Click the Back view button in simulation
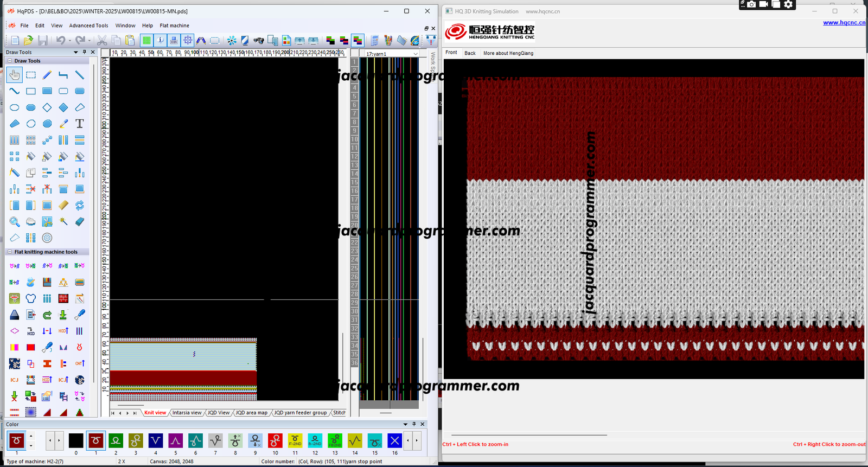Image resolution: width=868 pixels, height=467 pixels. coord(470,53)
